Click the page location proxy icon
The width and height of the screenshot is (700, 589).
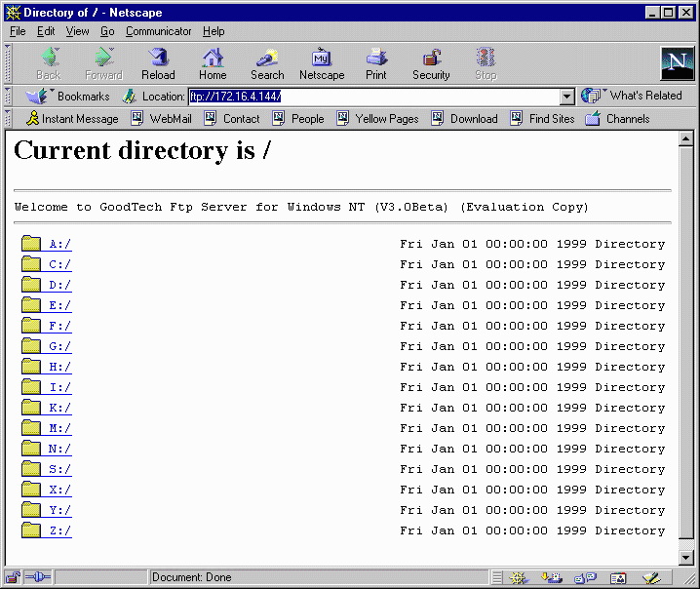click(129, 96)
